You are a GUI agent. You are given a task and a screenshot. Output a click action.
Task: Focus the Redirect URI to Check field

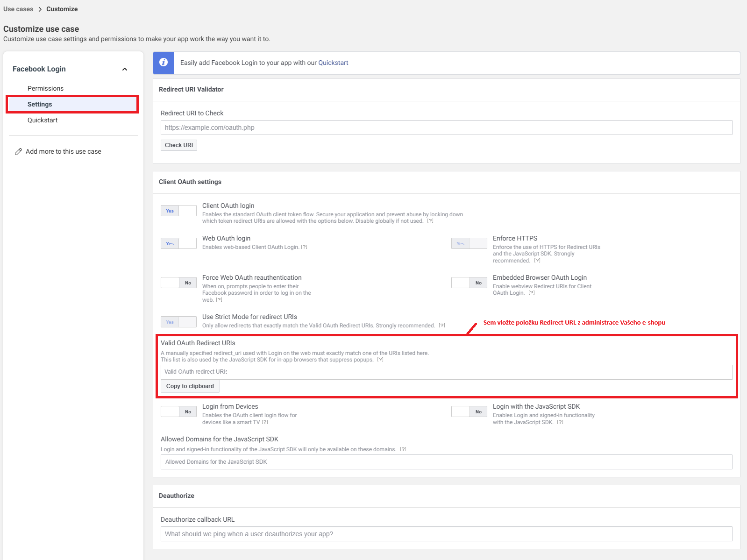click(x=447, y=128)
